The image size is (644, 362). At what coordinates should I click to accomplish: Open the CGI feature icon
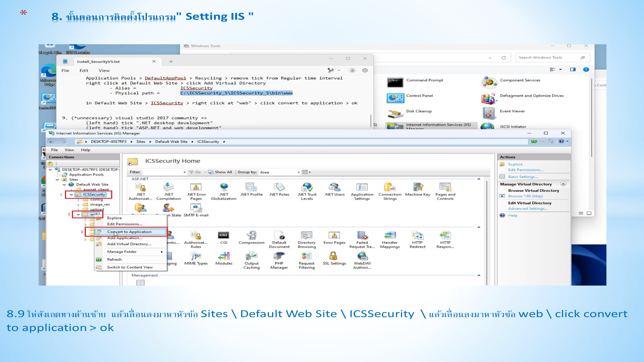tap(223, 238)
